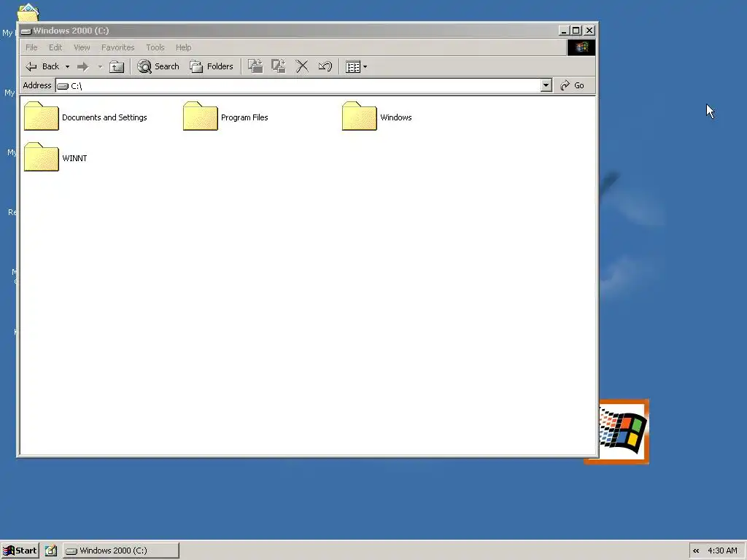Screen dimensions: 747x560
Task: Click Windows 2000 (C:) taskbar button
Action: coord(121,551)
